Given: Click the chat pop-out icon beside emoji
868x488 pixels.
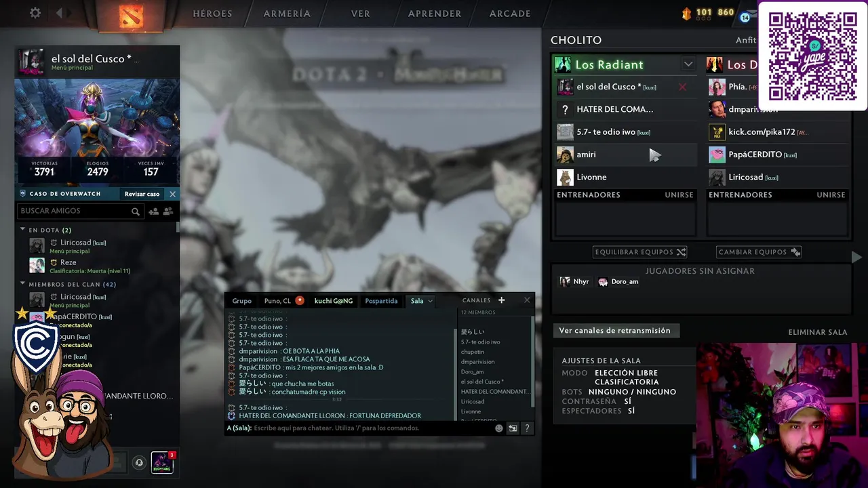Looking at the screenshot, I should pos(513,428).
